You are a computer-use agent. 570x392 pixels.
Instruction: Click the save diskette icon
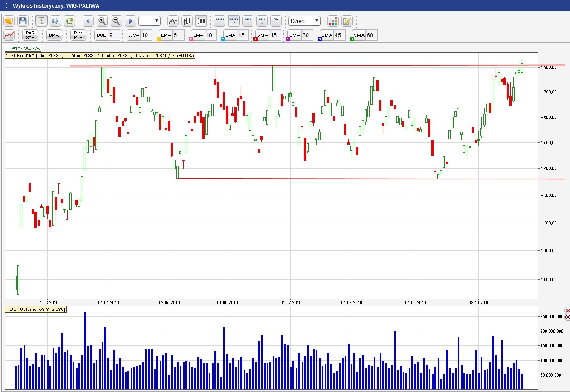click(23, 21)
